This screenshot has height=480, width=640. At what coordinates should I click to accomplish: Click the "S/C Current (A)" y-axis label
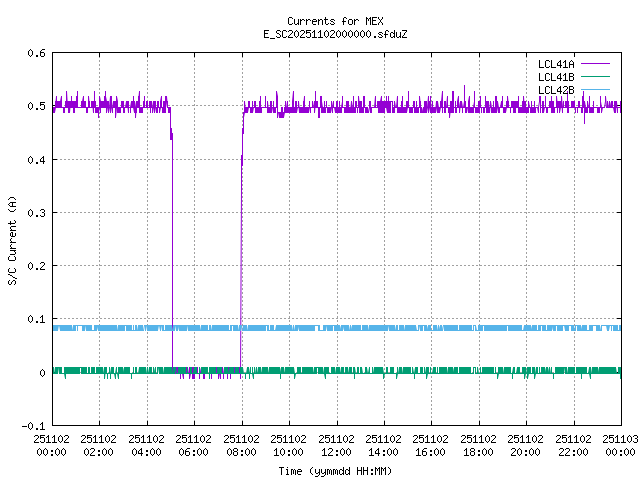[x=13, y=240]
